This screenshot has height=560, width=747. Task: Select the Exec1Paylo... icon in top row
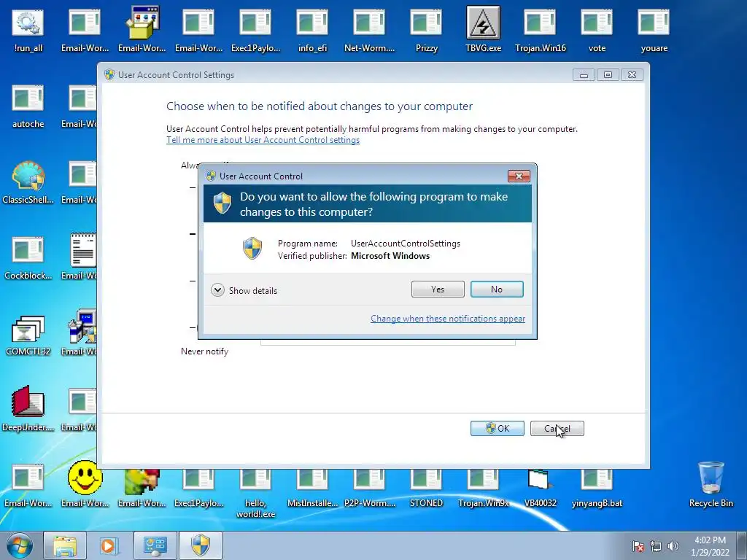coord(256,30)
